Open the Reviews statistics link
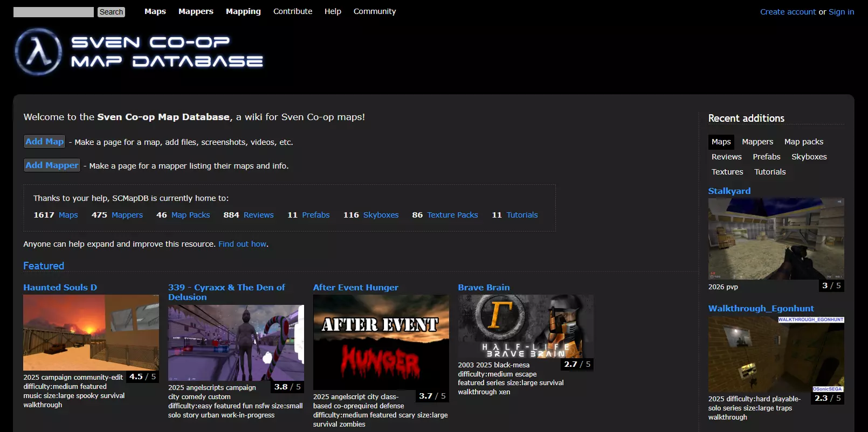 click(x=259, y=215)
